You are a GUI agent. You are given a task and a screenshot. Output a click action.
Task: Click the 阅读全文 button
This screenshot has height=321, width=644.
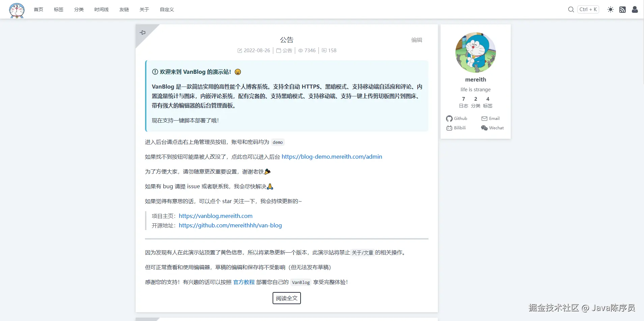point(287,298)
